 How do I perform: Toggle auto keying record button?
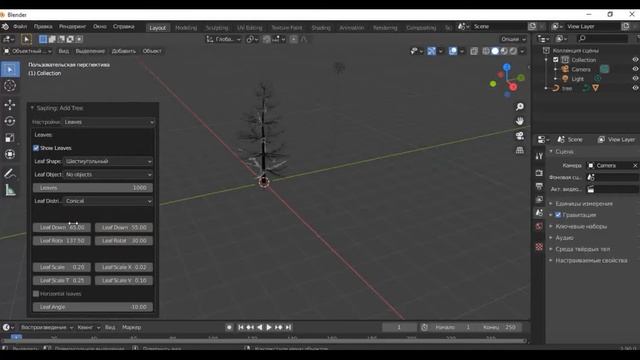(229, 327)
